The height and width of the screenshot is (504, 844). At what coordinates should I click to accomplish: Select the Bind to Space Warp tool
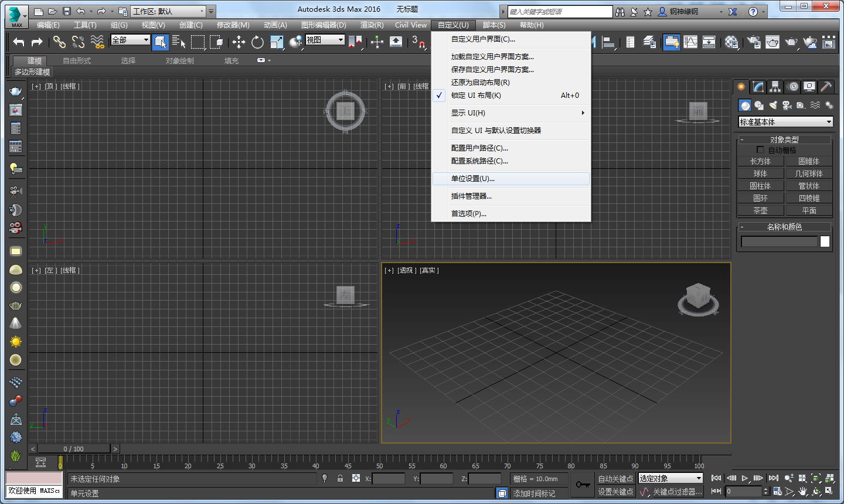click(x=97, y=42)
